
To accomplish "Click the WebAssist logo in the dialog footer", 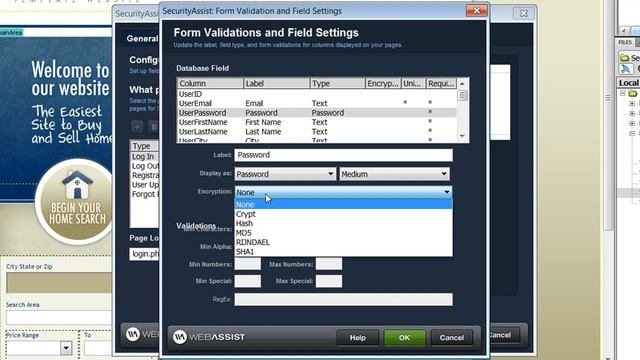I will [209, 337].
